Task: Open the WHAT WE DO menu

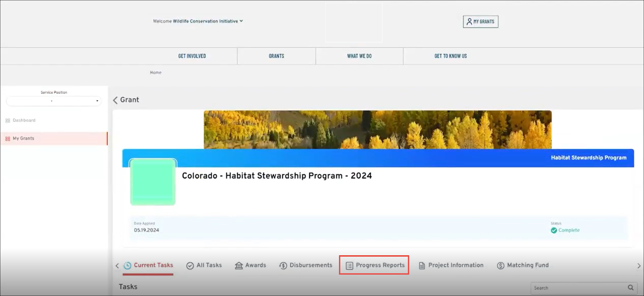Action: [359, 56]
